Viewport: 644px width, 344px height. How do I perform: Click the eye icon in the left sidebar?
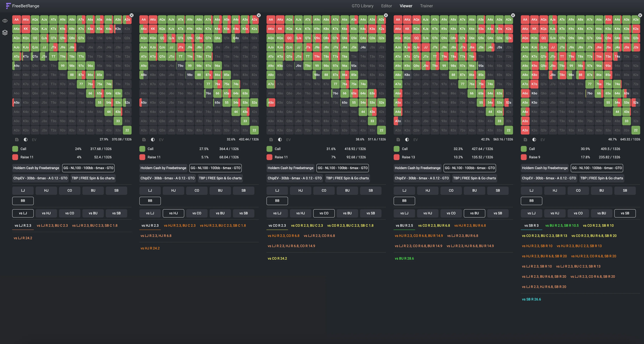pos(5,21)
